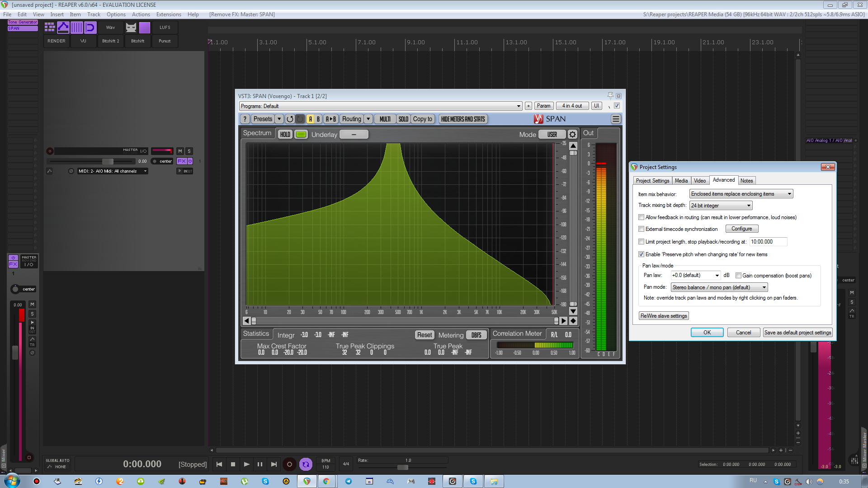Select the A state button in SPAN
Viewport: 868px width, 488px height.
[310, 119]
